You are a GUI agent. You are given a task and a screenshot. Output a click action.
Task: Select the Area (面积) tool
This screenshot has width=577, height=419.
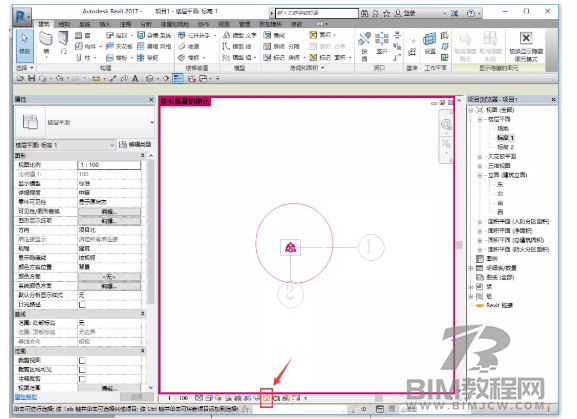coord(322,35)
